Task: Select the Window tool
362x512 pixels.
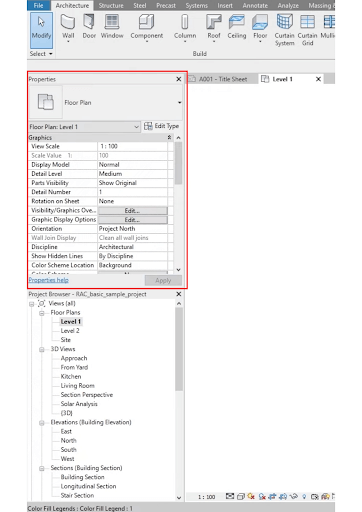Action: tap(112, 27)
